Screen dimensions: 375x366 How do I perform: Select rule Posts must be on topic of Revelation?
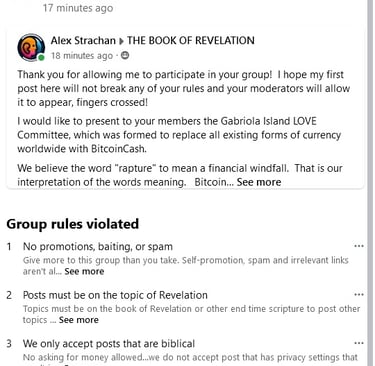click(115, 295)
